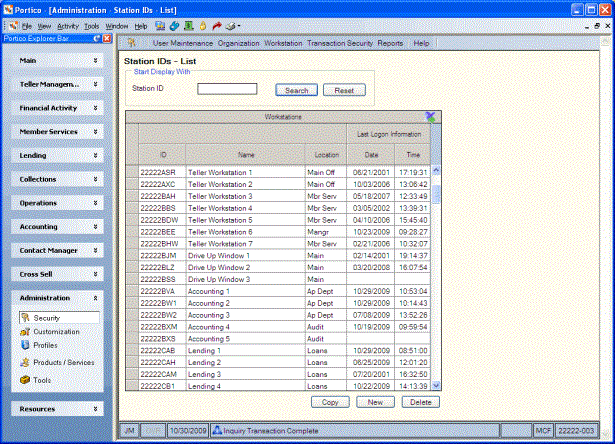The image size is (615, 444).
Task: Close the Portico Explorer Bar
Action: pos(107,38)
